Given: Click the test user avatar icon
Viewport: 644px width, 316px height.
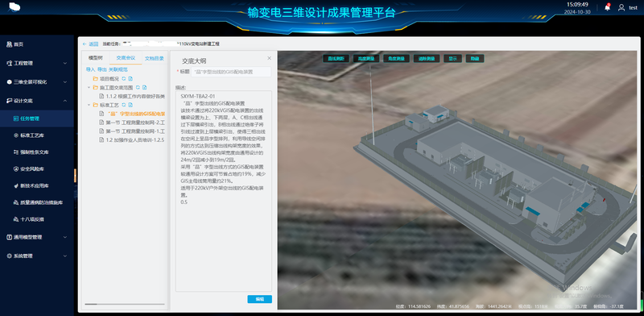Looking at the screenshot, I should (x=621, y=7).
